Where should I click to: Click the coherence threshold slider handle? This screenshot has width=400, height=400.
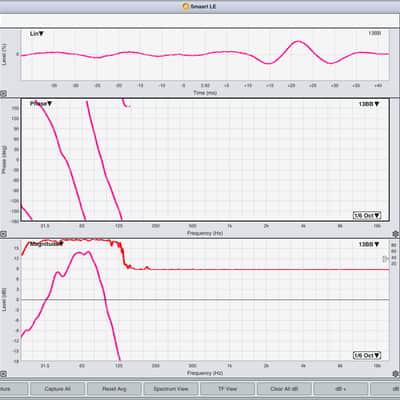coord(385,259)
